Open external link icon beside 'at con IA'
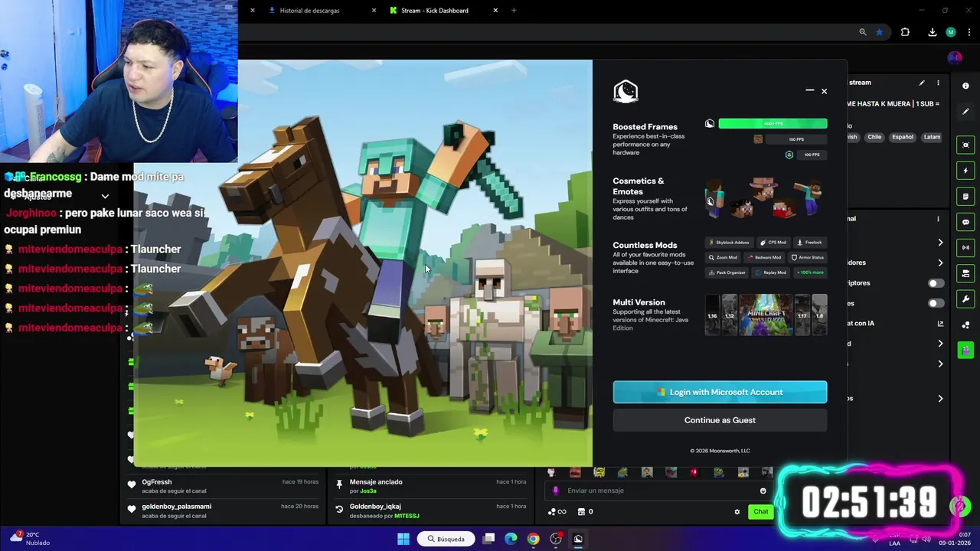The width and height of the screenshot is (980, 551). tap(940, 324)
